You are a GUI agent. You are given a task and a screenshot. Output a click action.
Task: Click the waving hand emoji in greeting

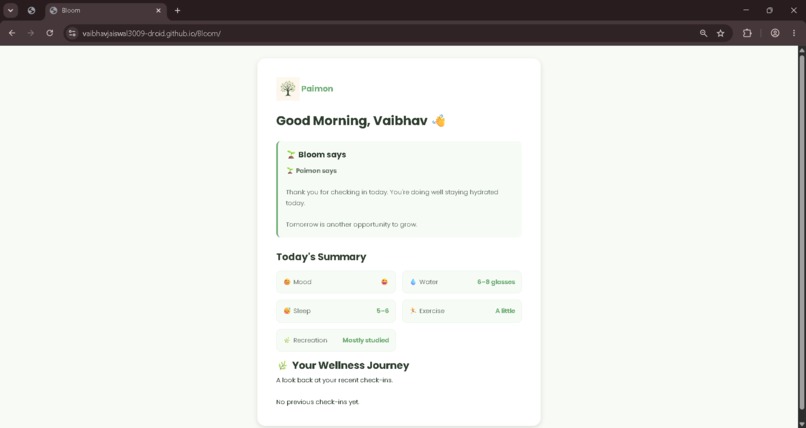coord(439,121)
